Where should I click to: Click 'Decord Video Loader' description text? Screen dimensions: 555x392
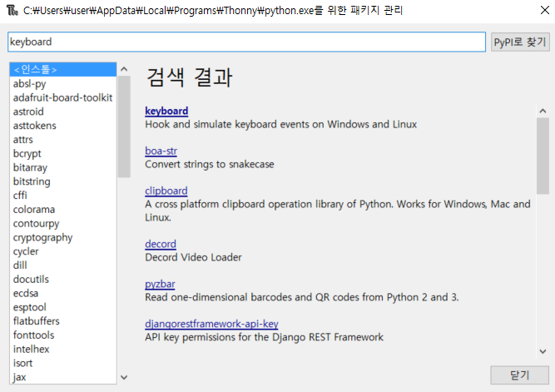(x=193, y=257)
